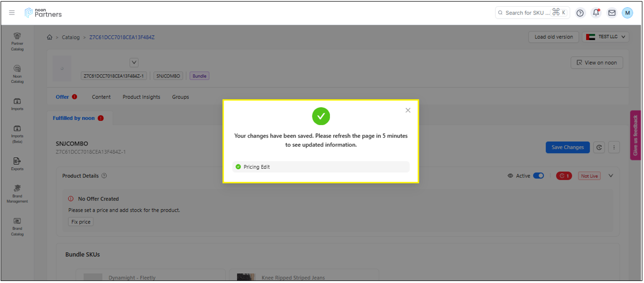Open Imports (Beta) in the sidebar
The width and height of the screenshot is (644, 283).
17,133
